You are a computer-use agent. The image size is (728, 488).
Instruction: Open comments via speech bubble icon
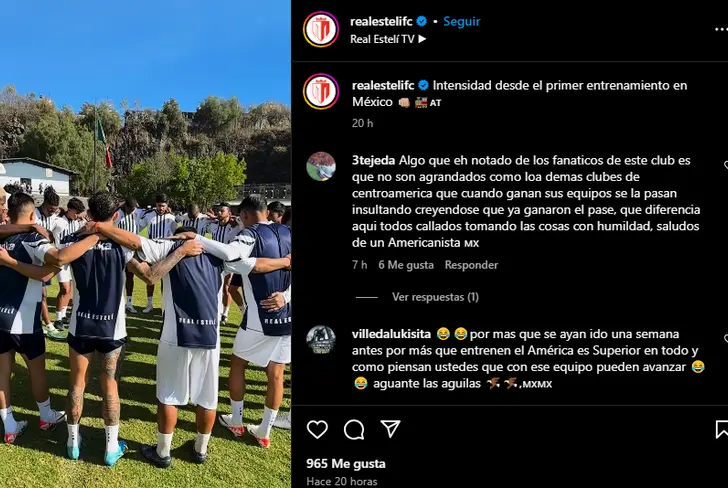pos(354,429)
